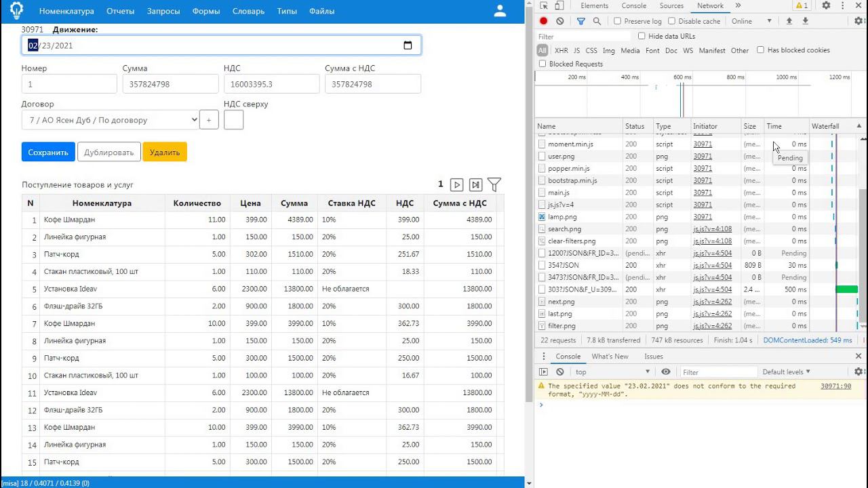Click the lightbulb app logo

click(16, 11)
